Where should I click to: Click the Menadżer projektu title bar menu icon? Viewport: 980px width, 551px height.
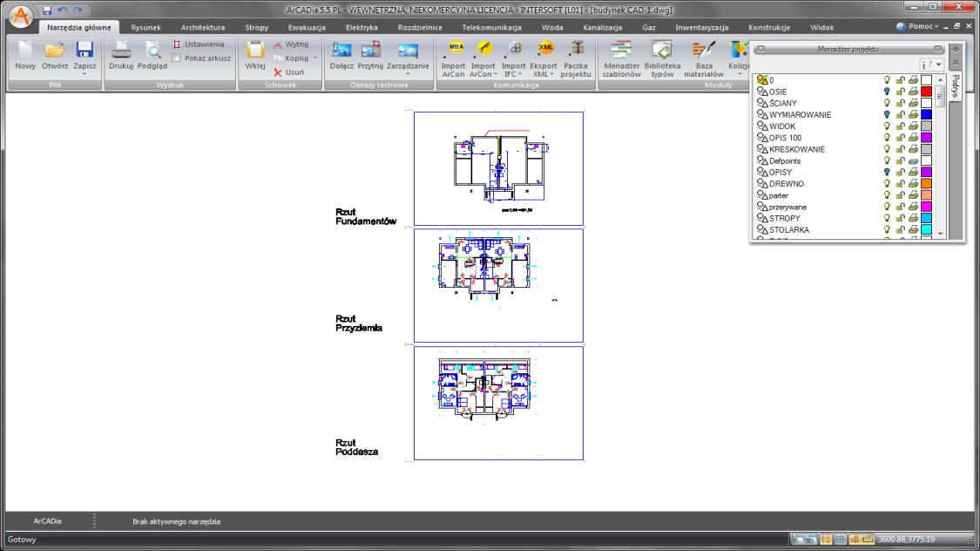[x=760, y=49]
